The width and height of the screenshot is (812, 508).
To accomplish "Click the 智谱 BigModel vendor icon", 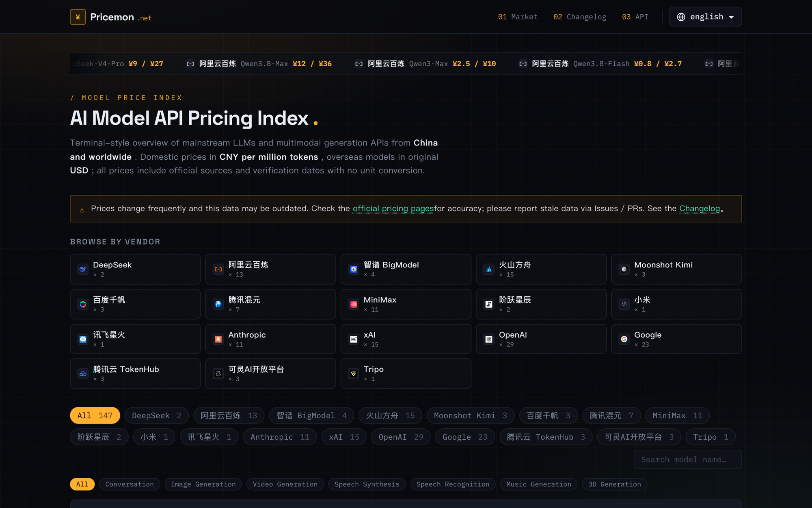I will (x=354, y=269).
